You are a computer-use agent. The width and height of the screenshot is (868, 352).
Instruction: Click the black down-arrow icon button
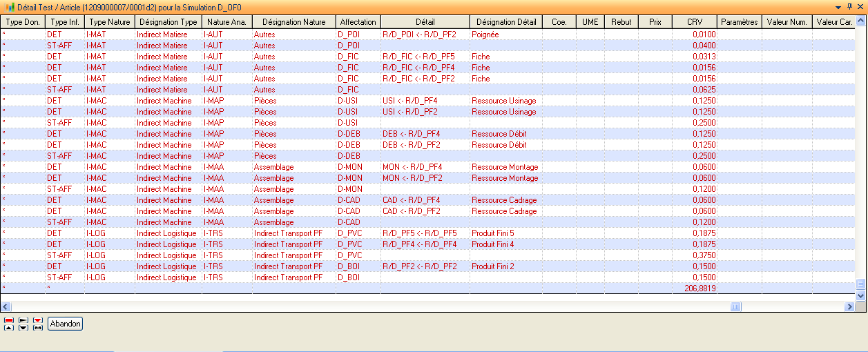(x=23, y=327)
